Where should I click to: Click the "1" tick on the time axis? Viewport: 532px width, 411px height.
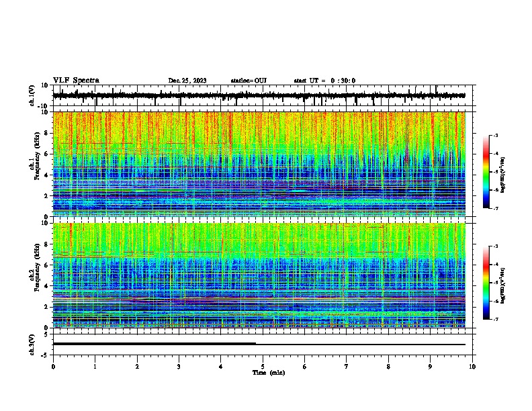click(95, 367)
